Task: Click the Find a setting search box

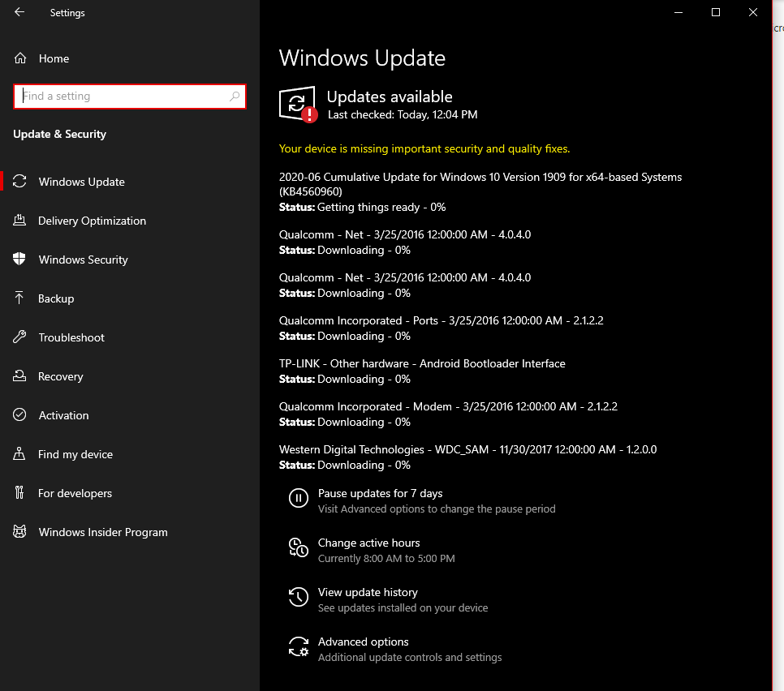Action: coord(130,96)
